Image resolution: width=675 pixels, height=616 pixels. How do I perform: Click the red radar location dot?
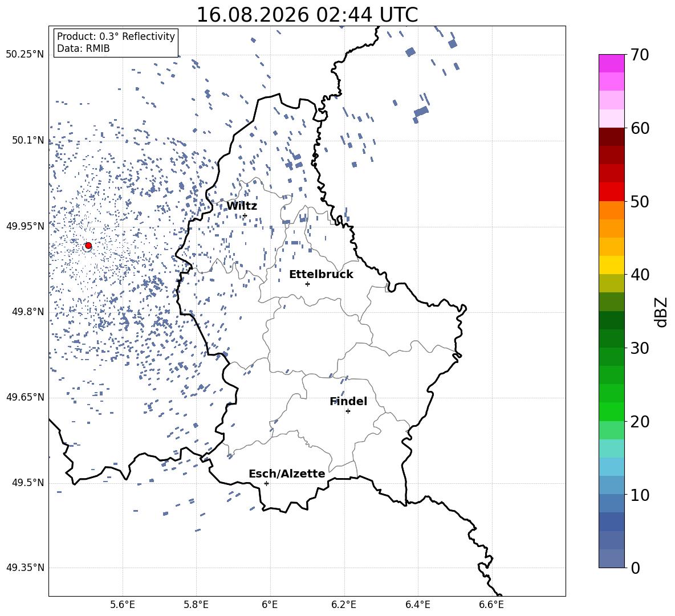[88, 246]
